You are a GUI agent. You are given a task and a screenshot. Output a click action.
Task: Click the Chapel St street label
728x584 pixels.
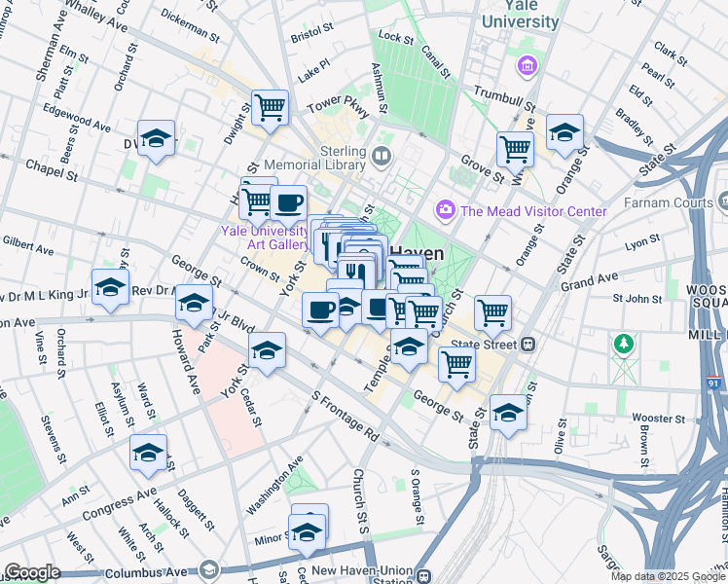coord(52,170)
